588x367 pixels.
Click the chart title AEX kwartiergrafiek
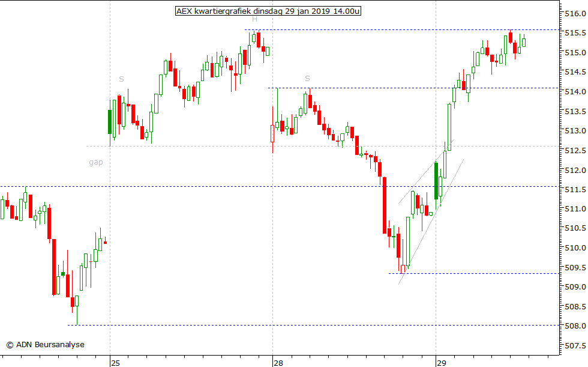[x=268, y=11]
